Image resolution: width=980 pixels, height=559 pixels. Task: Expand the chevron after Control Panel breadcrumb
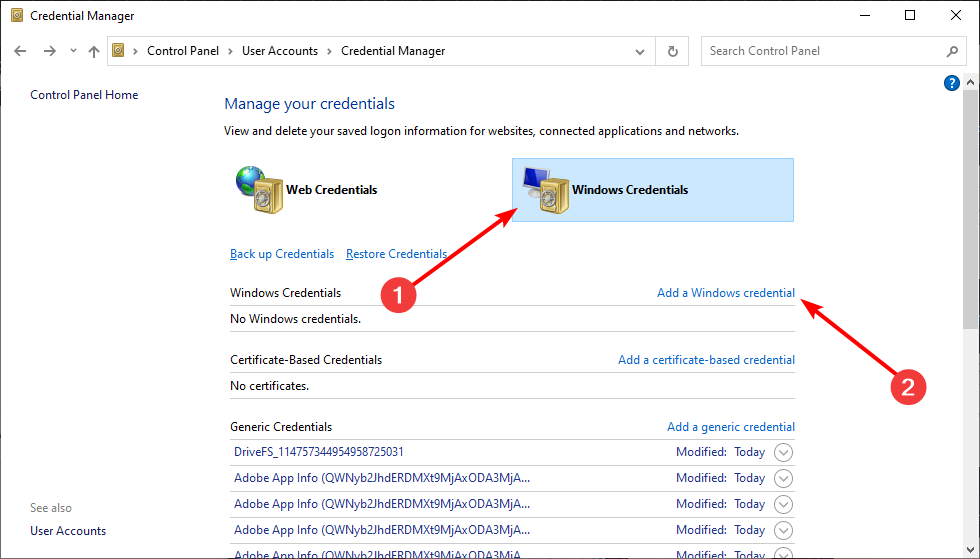coord(231,51)
